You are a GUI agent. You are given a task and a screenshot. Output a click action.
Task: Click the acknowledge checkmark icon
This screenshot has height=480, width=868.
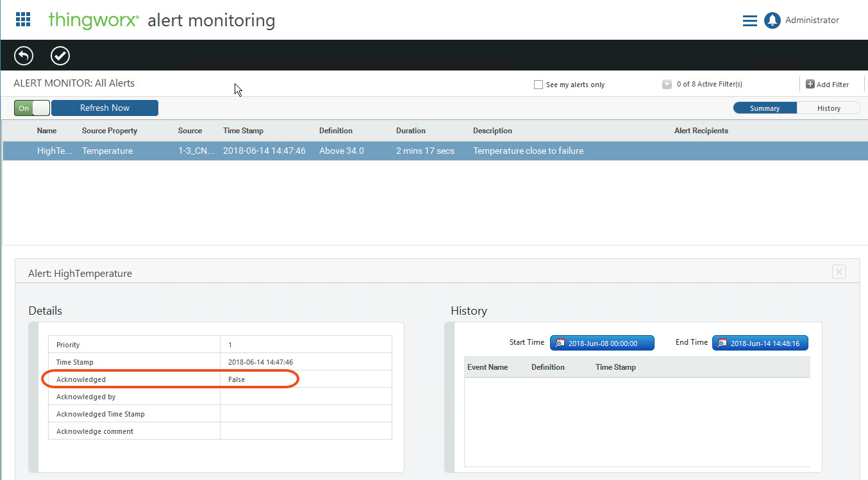pos(60,56)
